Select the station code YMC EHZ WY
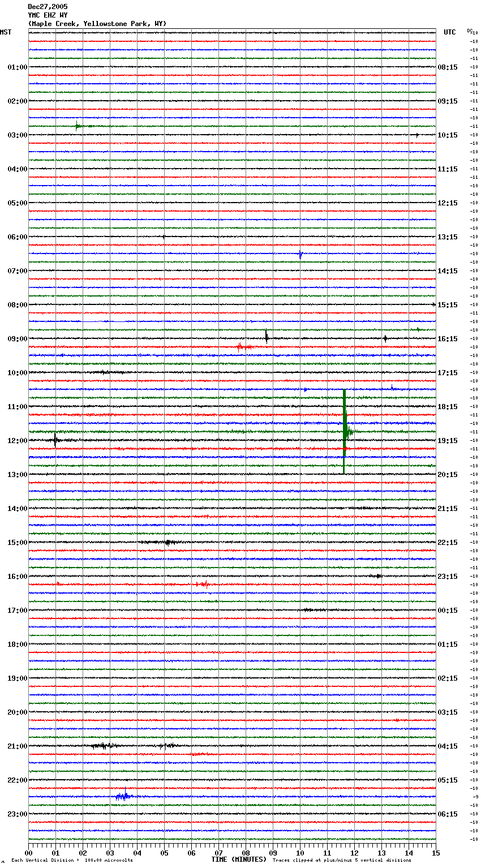This screenshot has height=868, width=481. coord(48,15)
